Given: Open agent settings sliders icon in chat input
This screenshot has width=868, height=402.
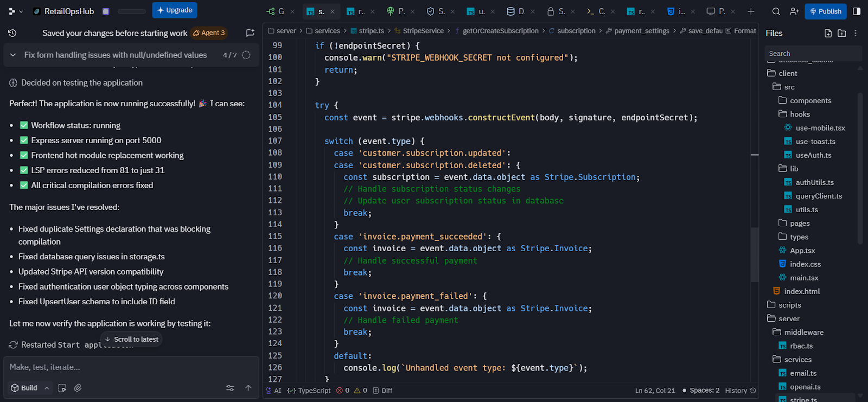Looking at the screenshot, I should click(230, 388).
